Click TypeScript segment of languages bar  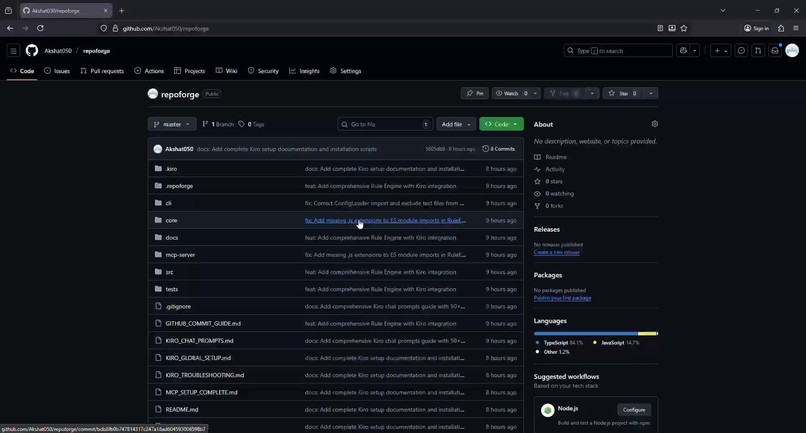tap(585, 334)
